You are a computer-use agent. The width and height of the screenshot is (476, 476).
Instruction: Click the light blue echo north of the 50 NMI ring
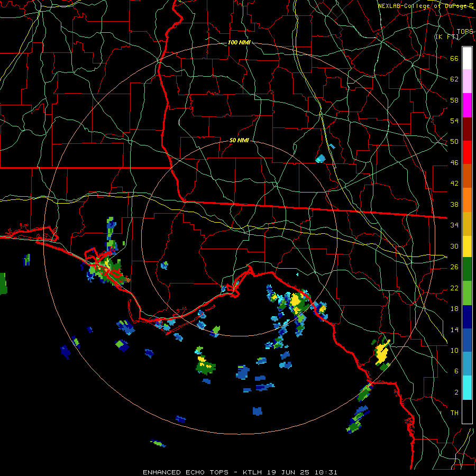(x=321, y=158)
